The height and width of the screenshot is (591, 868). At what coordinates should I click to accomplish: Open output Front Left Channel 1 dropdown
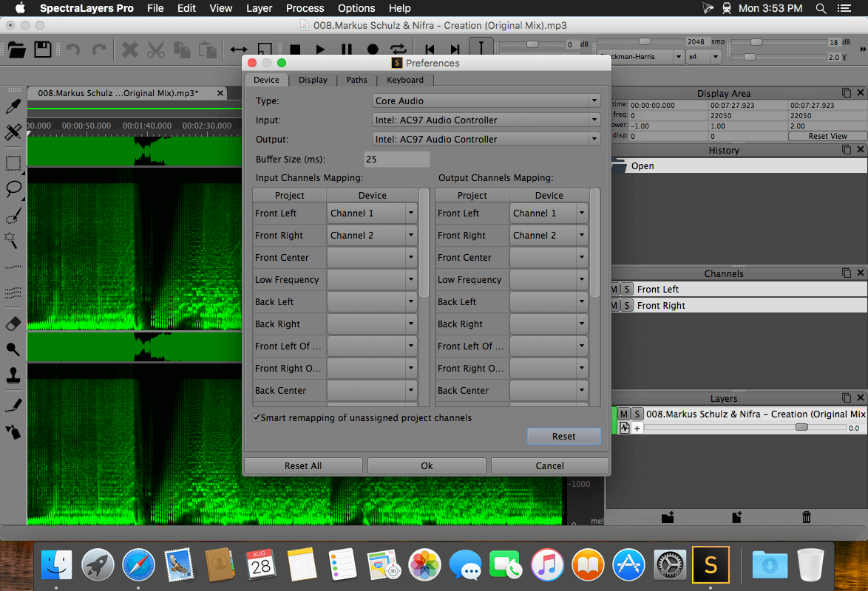(x=549, y=213)
